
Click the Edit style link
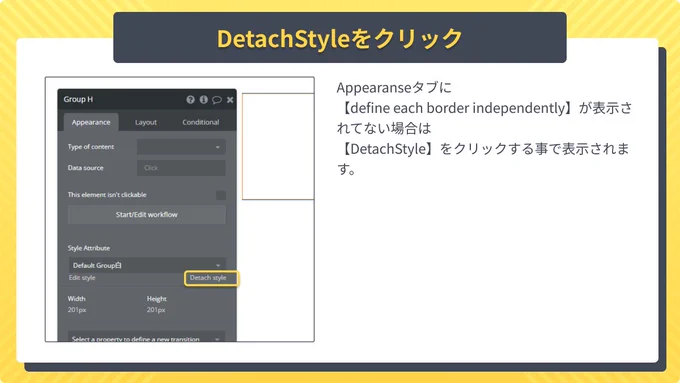click(x=82, y=278)
